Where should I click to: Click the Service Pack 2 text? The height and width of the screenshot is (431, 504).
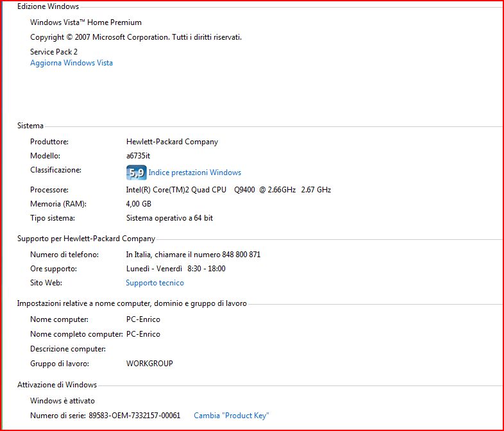point(54,52)
